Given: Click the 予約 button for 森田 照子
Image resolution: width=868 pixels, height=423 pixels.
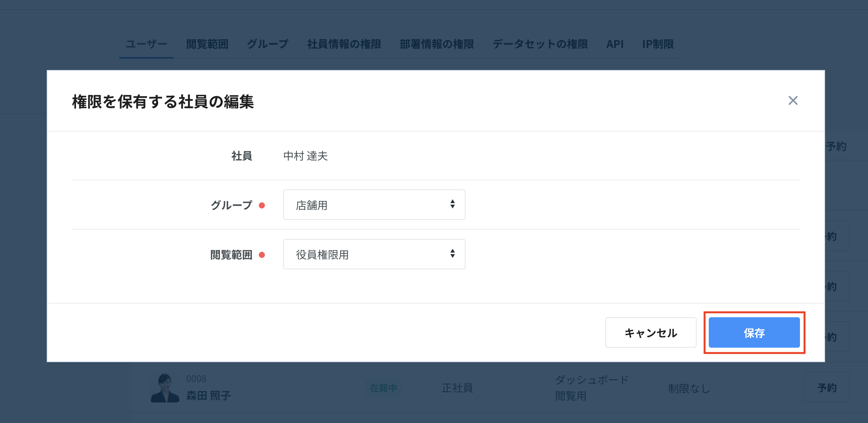Looking at the screenshot, I should coord(826,387).
